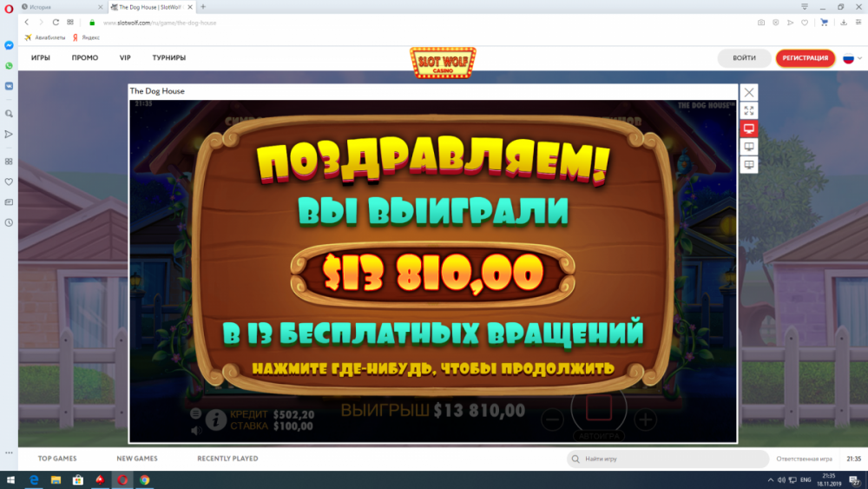The width and height of the screenshot is (868, 489).
Task: Open personal news in sidebar
Action: [x=9, y=202]
